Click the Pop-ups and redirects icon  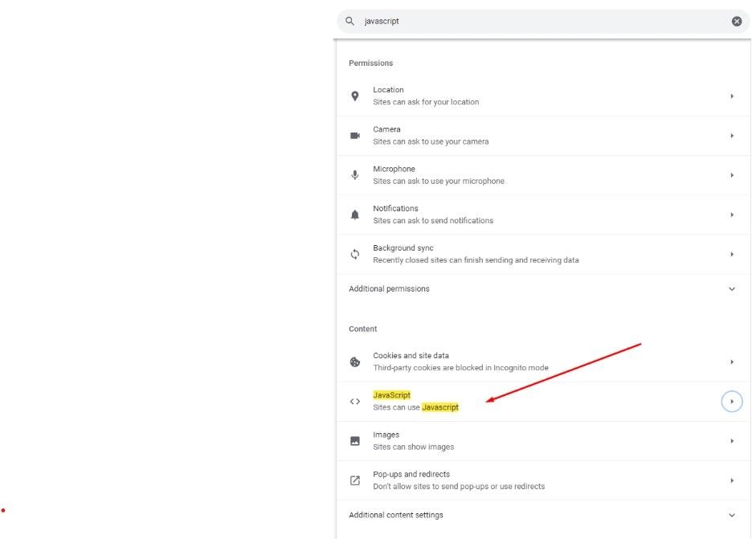pos(355,480)
